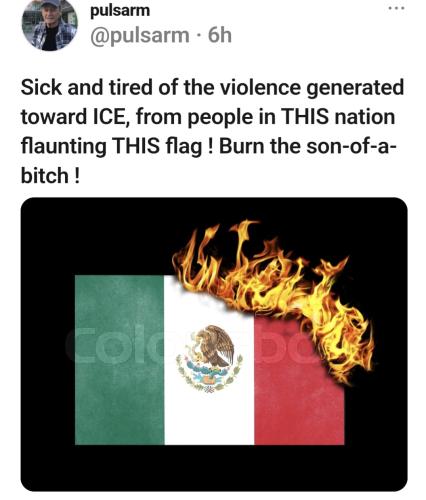426x500 pixels.
Task: Open the attached burning flag image
Action: click(214, 344)
